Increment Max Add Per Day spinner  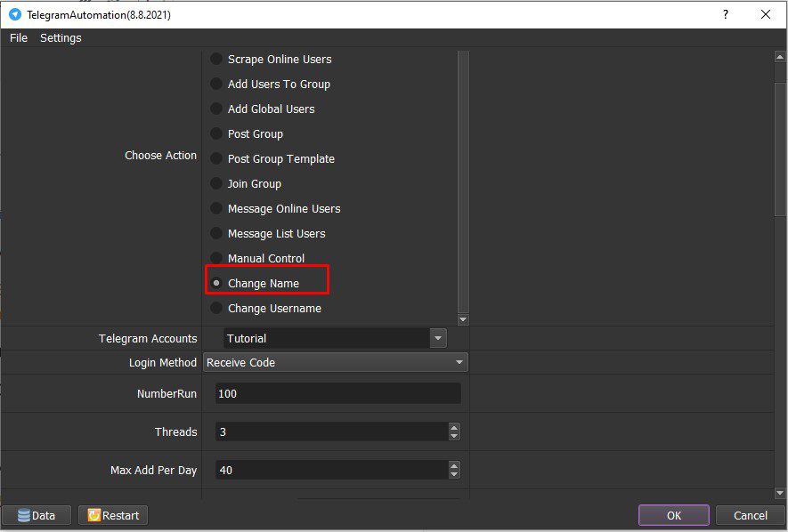pyautogui.click(x=454, y=466)
